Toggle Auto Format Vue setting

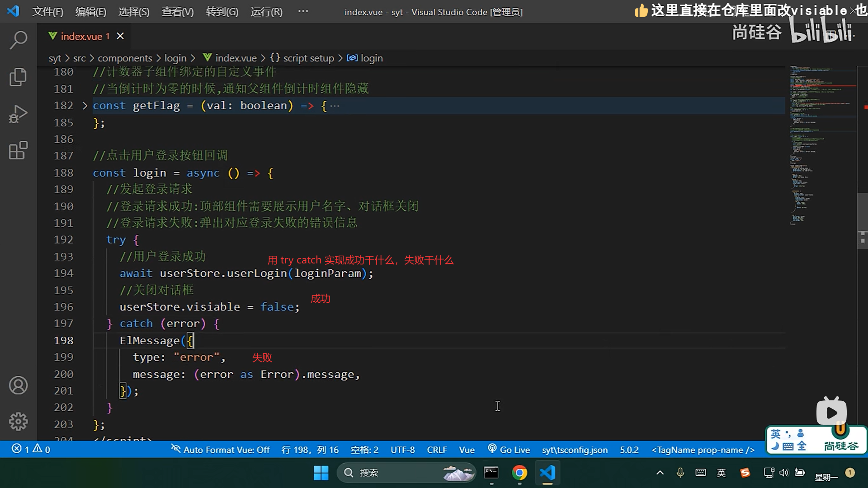tap(220, 450)
